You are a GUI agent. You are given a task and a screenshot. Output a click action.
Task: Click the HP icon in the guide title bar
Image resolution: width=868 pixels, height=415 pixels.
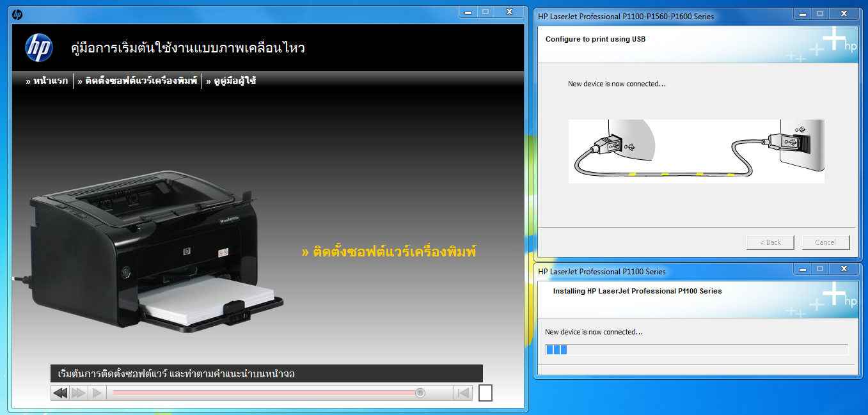click(x=17, y=14)
